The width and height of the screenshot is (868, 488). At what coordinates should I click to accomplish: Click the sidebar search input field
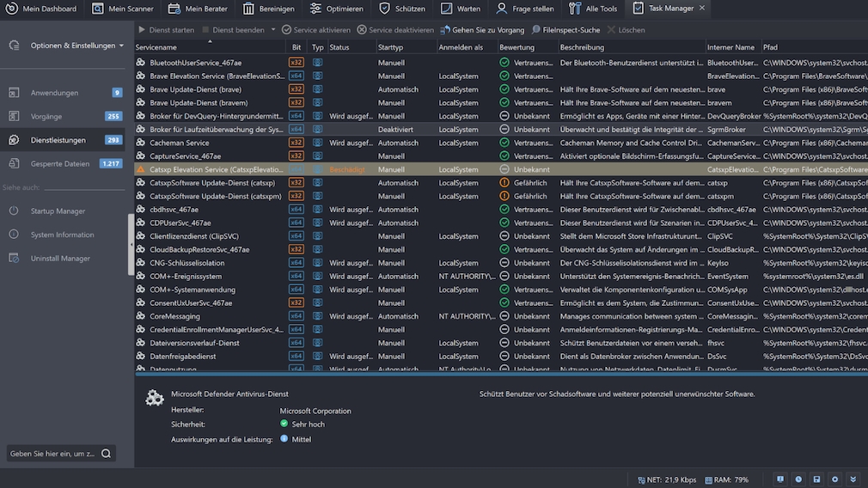click(52, 454)
